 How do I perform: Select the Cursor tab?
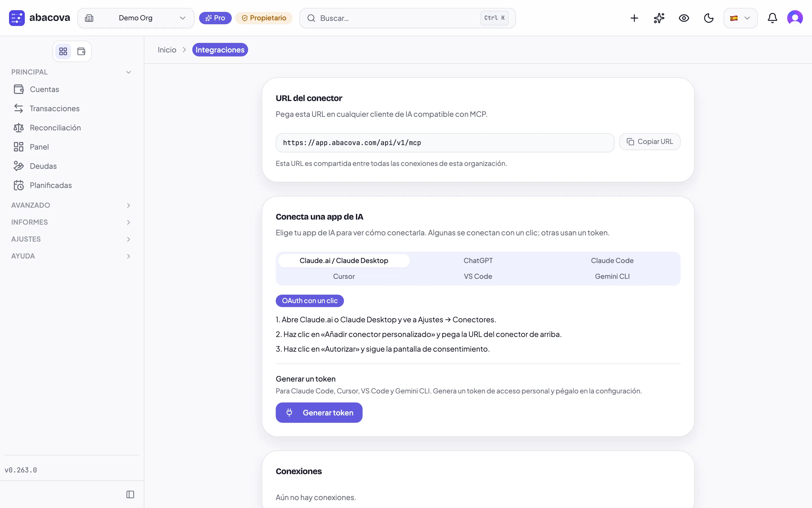[344, 277]
